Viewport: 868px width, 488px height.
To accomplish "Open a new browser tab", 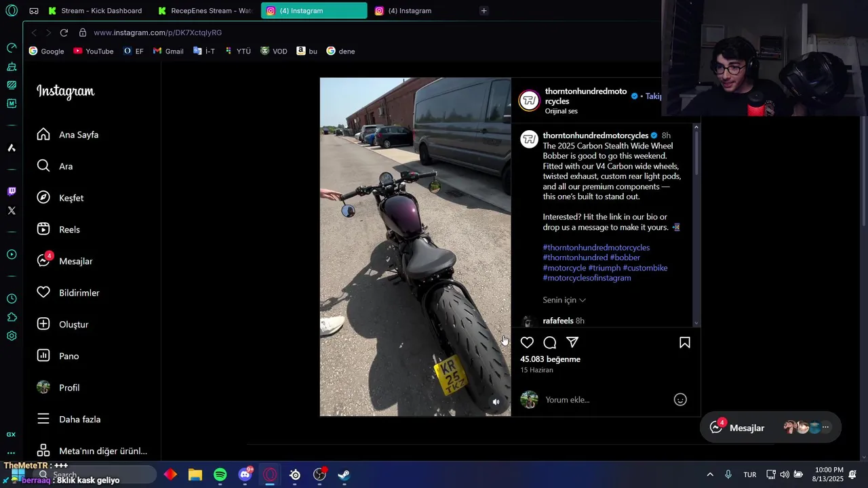I will (484, 11).
